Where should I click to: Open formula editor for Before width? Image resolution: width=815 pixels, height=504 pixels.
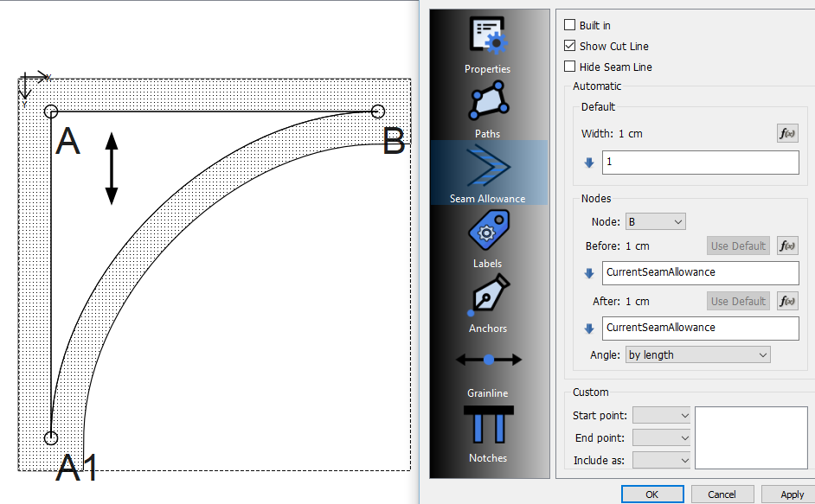786,246
